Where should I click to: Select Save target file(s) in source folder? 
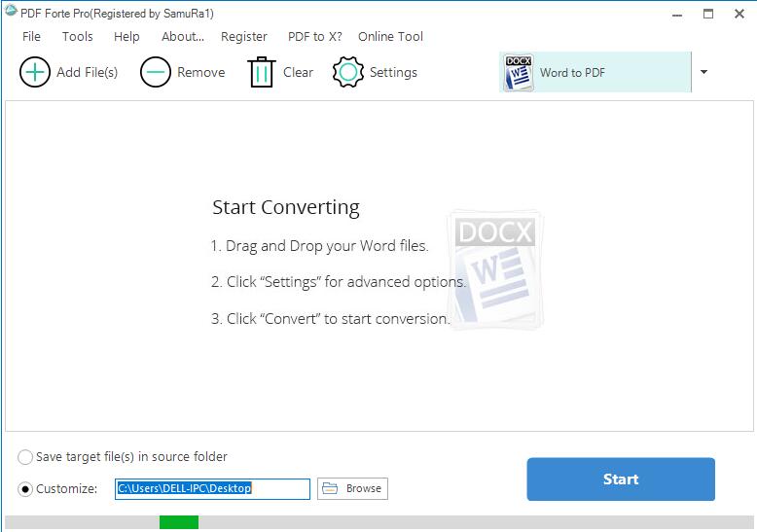click(25, 457)
